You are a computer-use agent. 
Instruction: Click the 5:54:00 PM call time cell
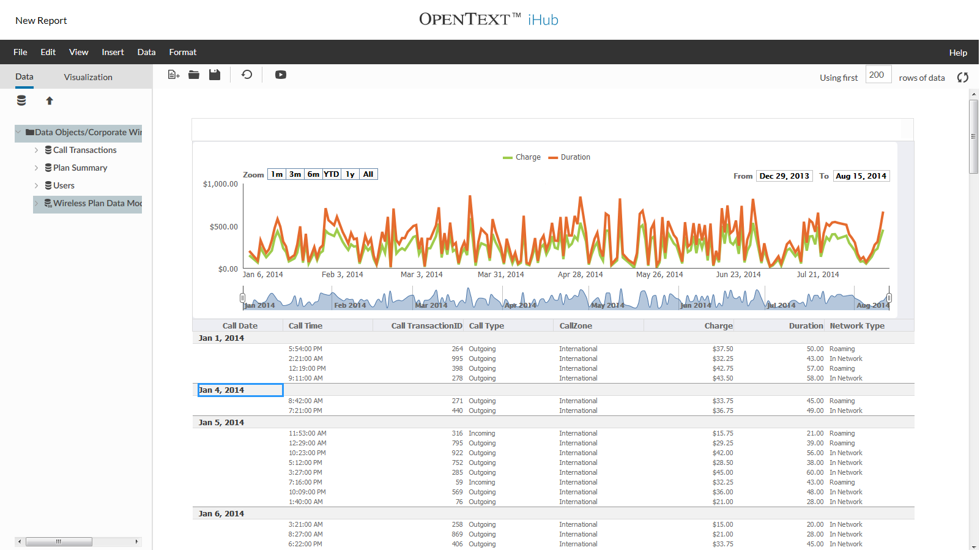point(305,349)
